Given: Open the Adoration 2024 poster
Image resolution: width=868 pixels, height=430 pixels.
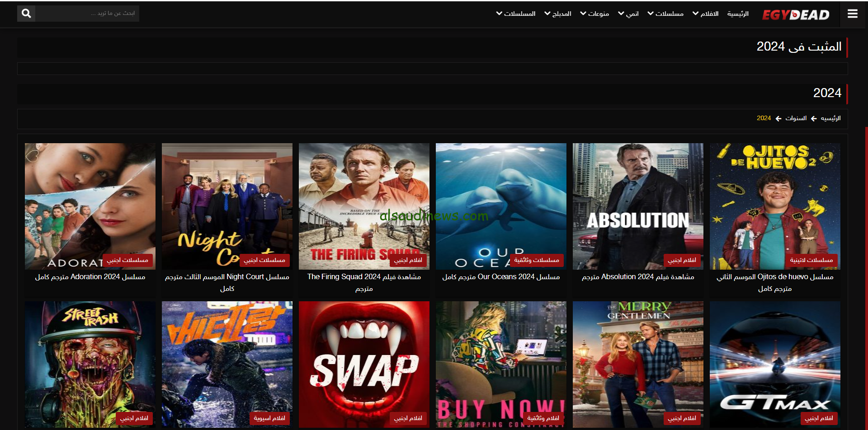Looking at the screenshot, I should coord(90,206).
